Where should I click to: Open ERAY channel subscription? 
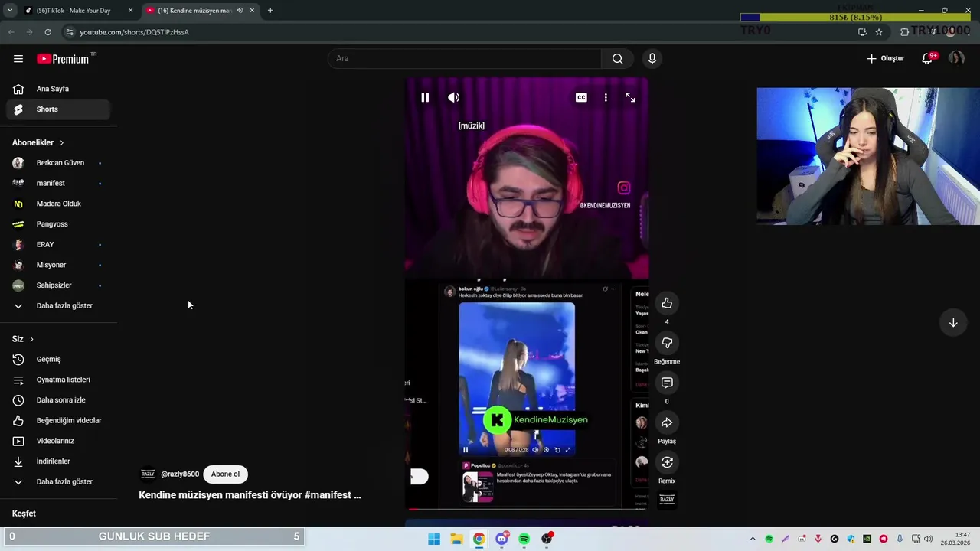tap(58, 244)
